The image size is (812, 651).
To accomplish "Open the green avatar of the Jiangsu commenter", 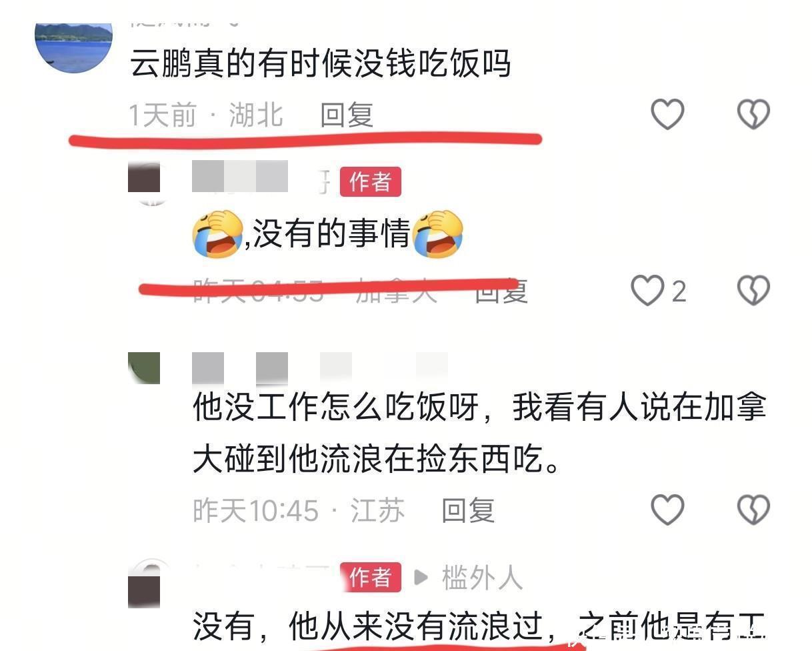I will 144,368.
